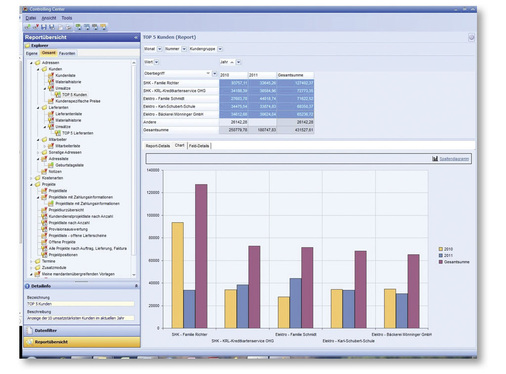Collapse the Projekte tree node
The width and height of the screenshot is (506, 374).
coord(32,184)
